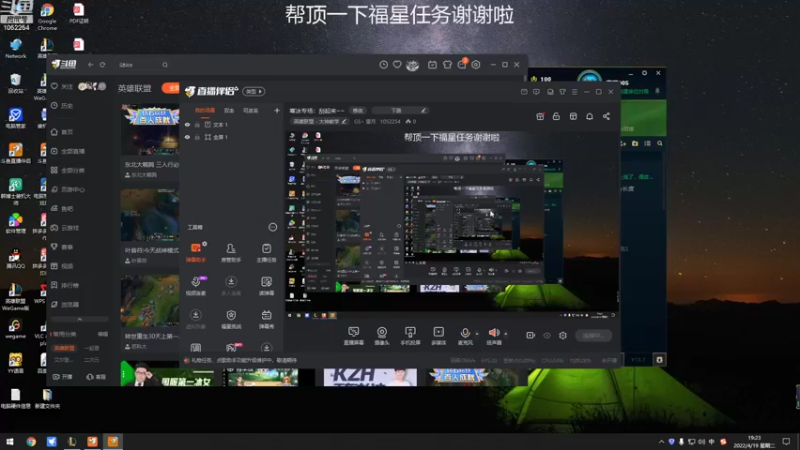The width and height of the screenshot is (800, 450).
Task: Click the gift box icon in the companion header
Action: pyautogui.click(x=540, y=116)
